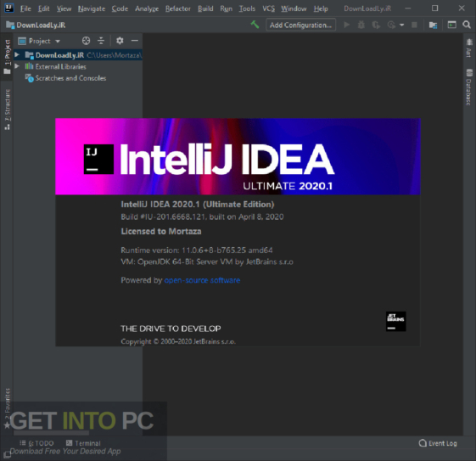Toggle the Structure tool window tab
Viewport: 476px width, 461px height.
coord(7,109)
